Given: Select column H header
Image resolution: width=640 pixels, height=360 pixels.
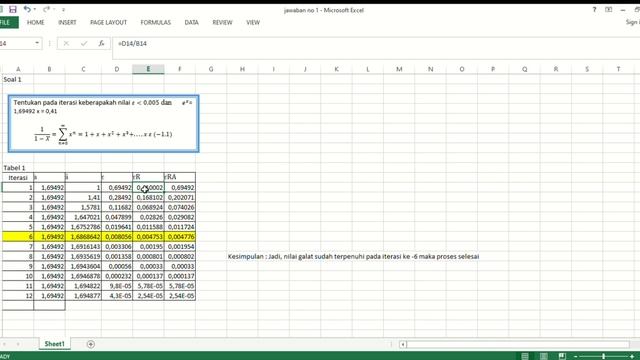Looking at the screenshot, I should tap(242, 69).
